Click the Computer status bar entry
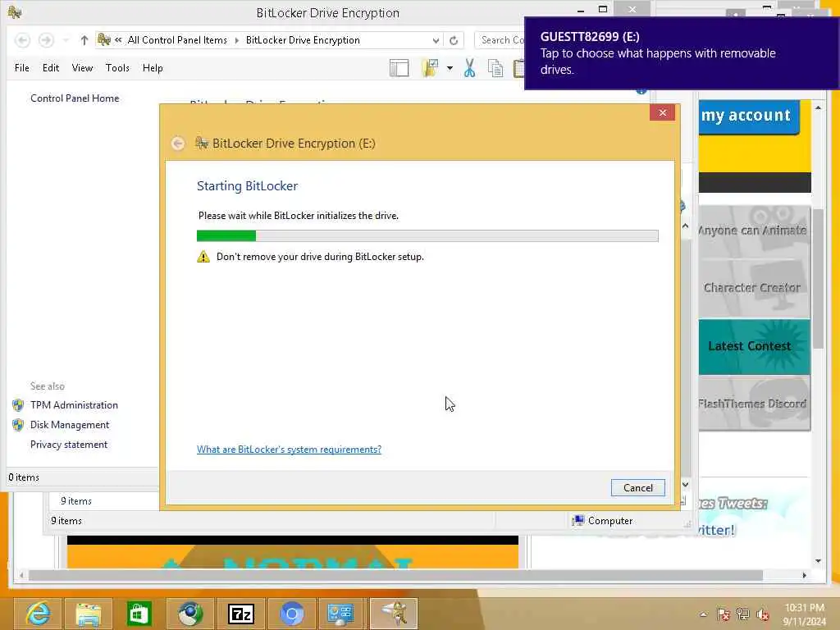 [x=602, y=521]
